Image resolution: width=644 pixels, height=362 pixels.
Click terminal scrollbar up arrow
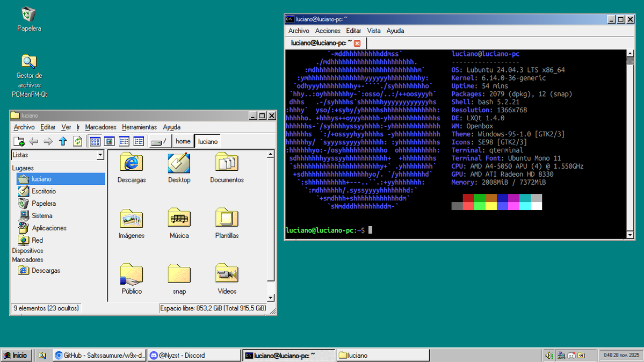630,53
